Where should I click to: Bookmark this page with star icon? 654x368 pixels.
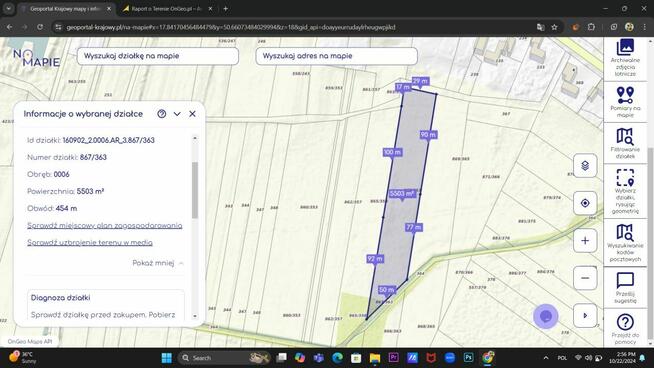(x=554, y=27)
